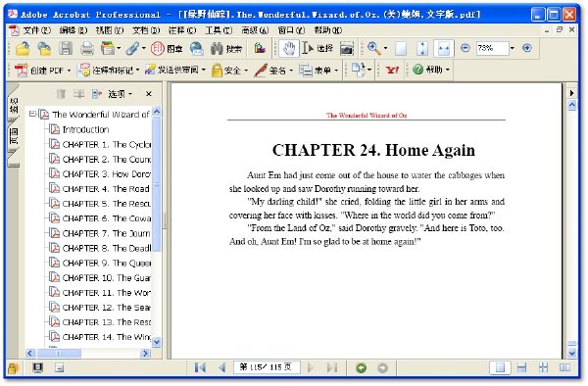This screenshot has height=386, width=588.
Task: Select the Zoom In magnifier tool
Action: tap(373, 48)
